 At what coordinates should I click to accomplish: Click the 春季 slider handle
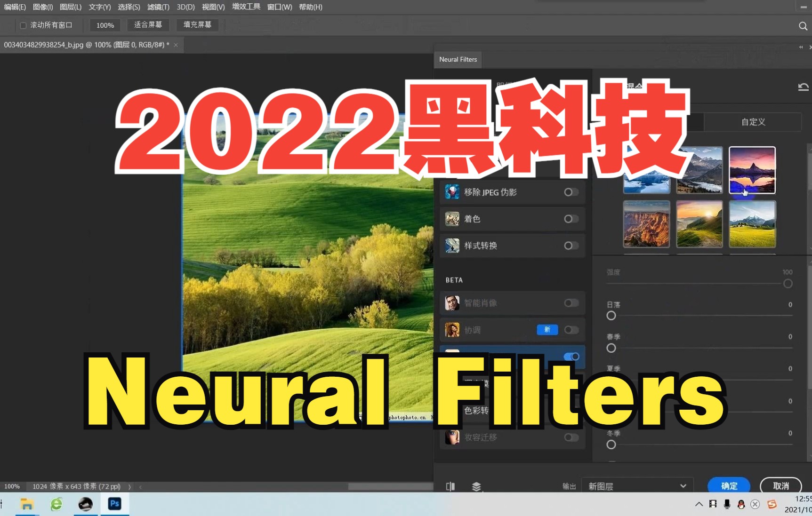(x=611, y=348)
